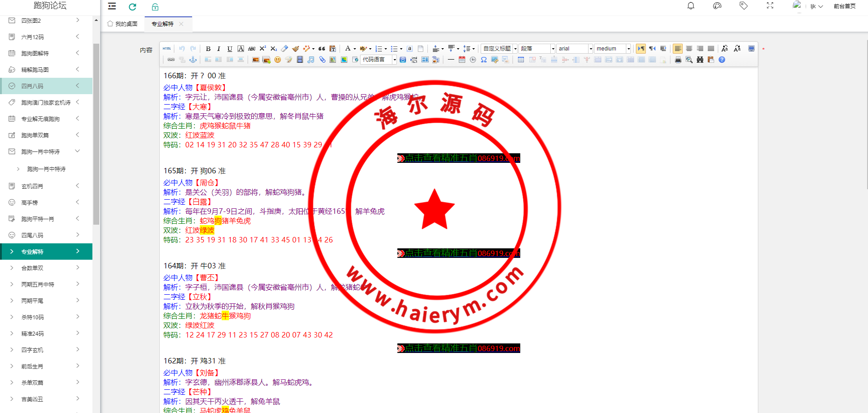Open the arial font family dropdown
The image size is (868, 413).
point(574,48)
